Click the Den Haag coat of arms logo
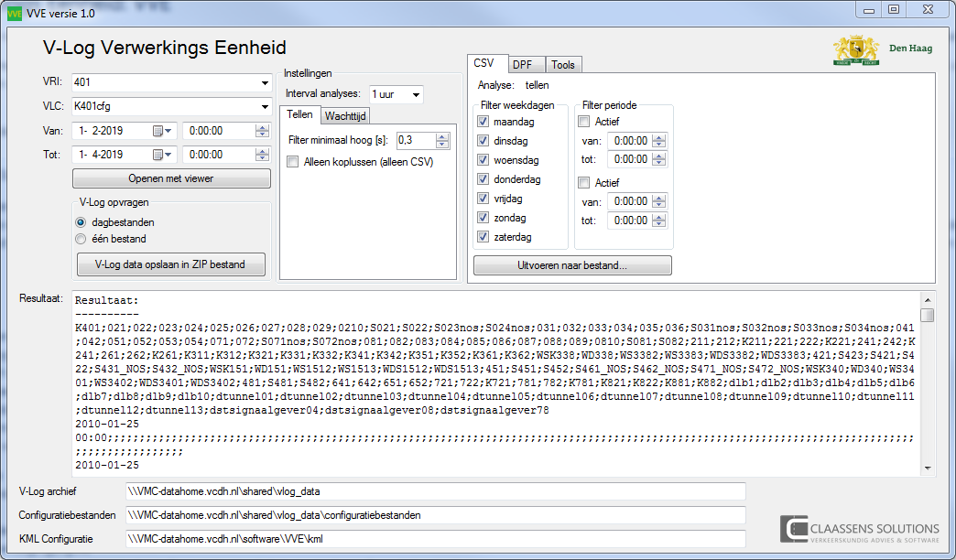The image size is (956, 560). click(856, 50)
